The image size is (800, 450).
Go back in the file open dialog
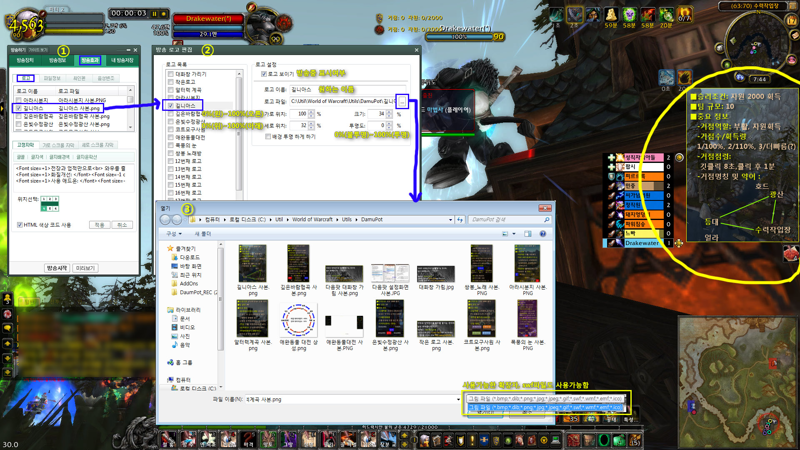tap(165, 219)
